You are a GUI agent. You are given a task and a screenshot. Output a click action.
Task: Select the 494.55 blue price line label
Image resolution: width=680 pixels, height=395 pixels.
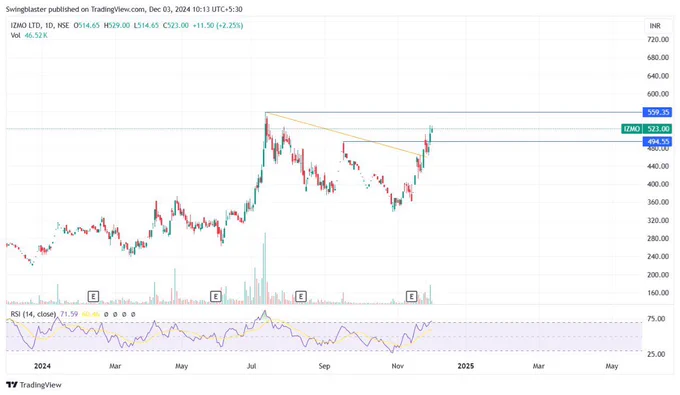pyautogui.click(x=657, y=141)
